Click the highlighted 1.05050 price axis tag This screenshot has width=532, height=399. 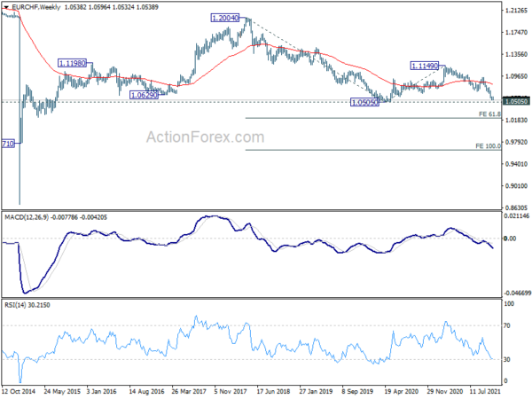click(x=516, y=101)
